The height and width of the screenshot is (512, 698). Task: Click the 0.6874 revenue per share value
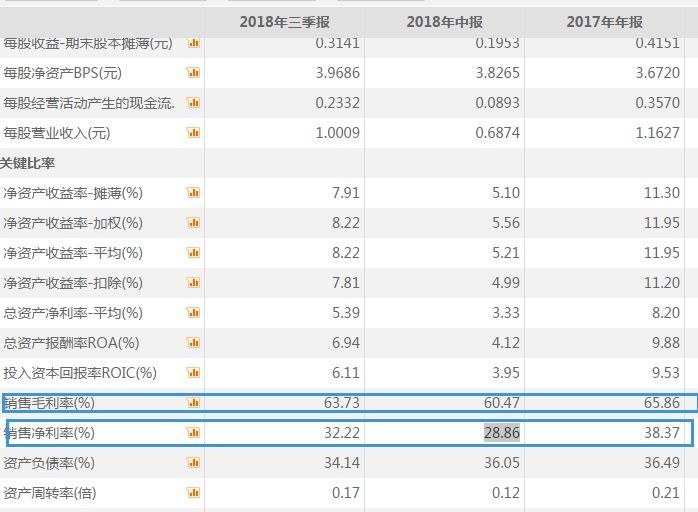click(497, 133)
